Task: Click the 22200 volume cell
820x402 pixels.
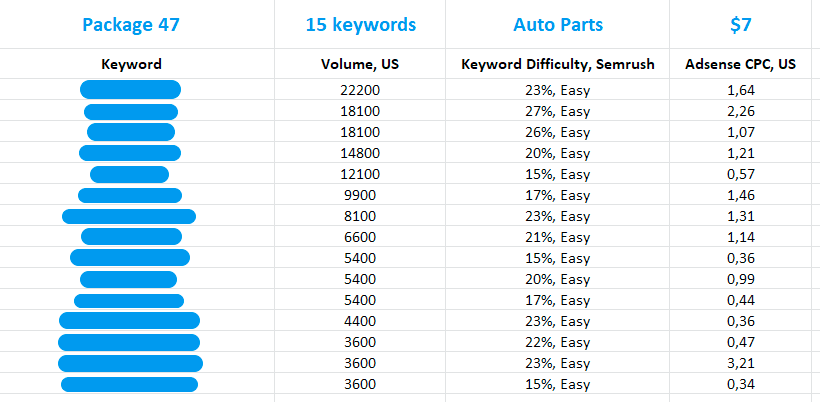Action: click(x=360, y=90)
